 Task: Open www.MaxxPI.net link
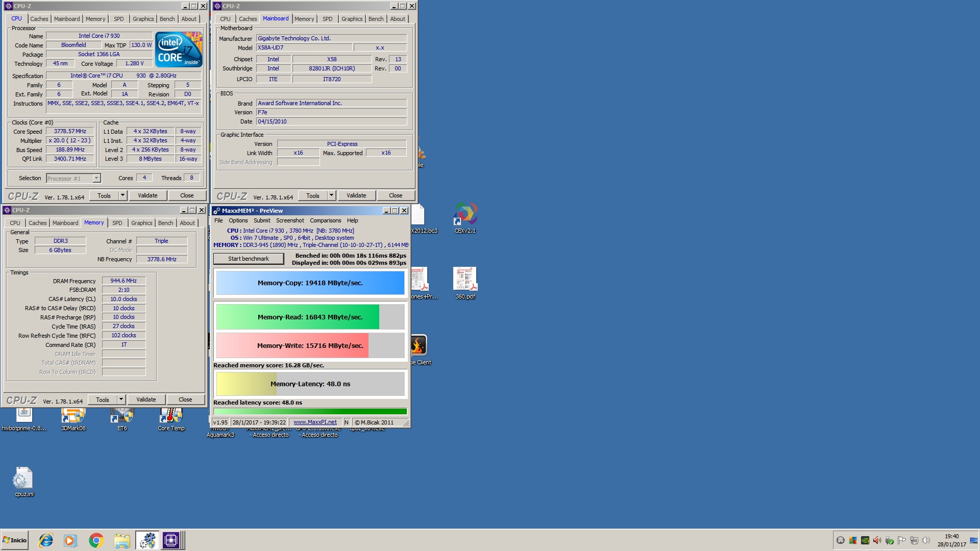tap(315, 422)
